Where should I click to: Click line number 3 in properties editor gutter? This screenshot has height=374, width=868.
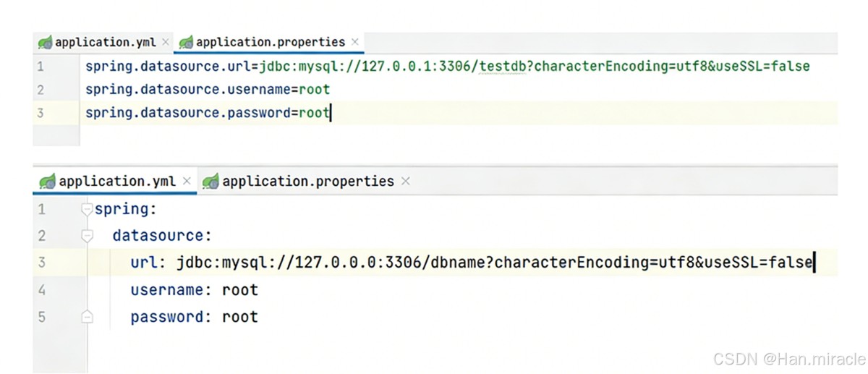pos(41,113)
